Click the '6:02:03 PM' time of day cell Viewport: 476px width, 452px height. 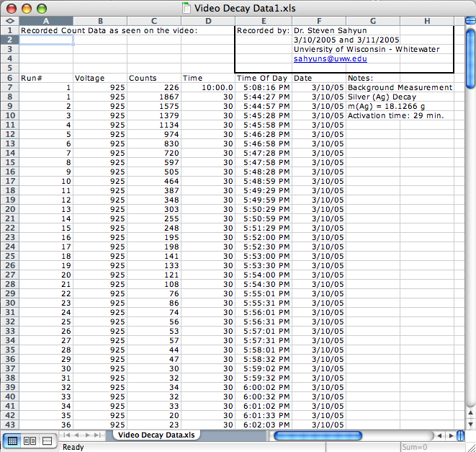(264, 425)
